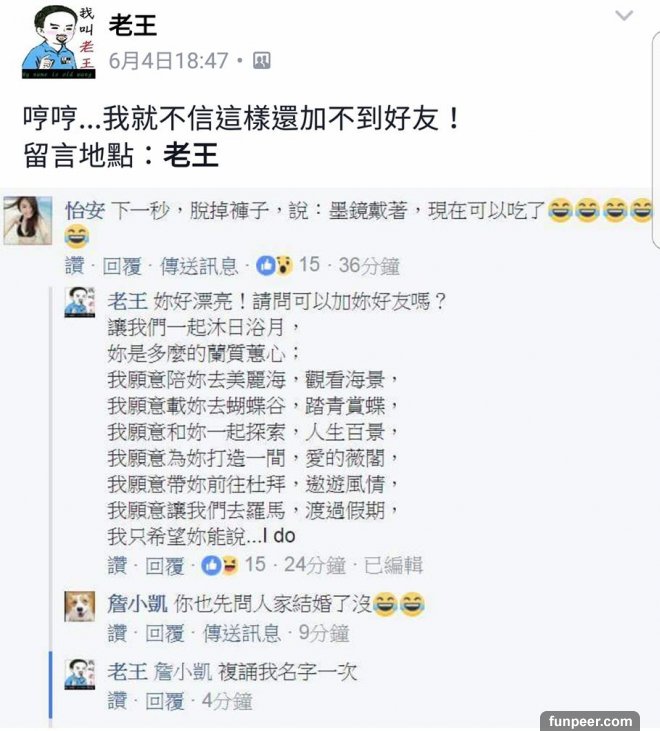This screenshot has height=731, width=660.
Task: Click the wow reaction emoji on 怡安's comment
Action: point(283,266)
